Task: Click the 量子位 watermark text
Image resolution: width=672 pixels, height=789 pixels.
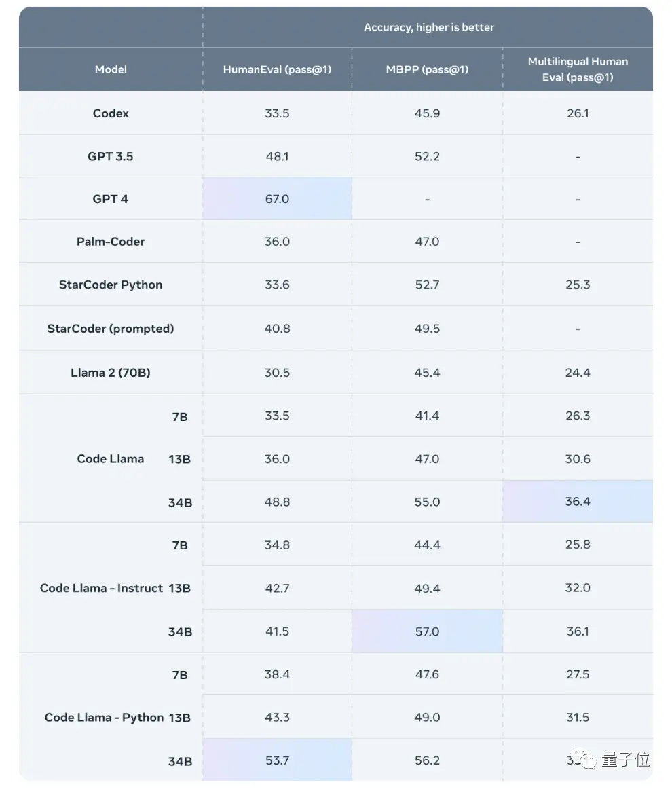Action: tap(624, 760)
